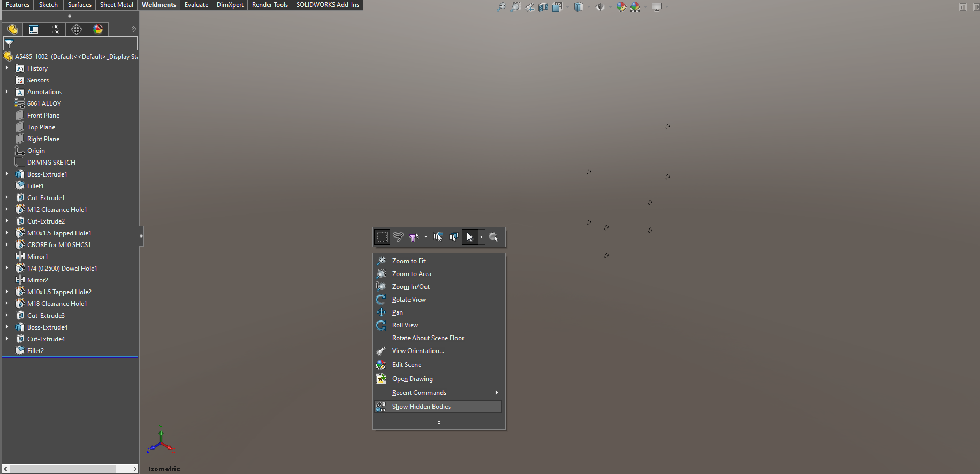980x474 pixels.
Task: Click the Previous Selection icon
Action: (438, 237)
